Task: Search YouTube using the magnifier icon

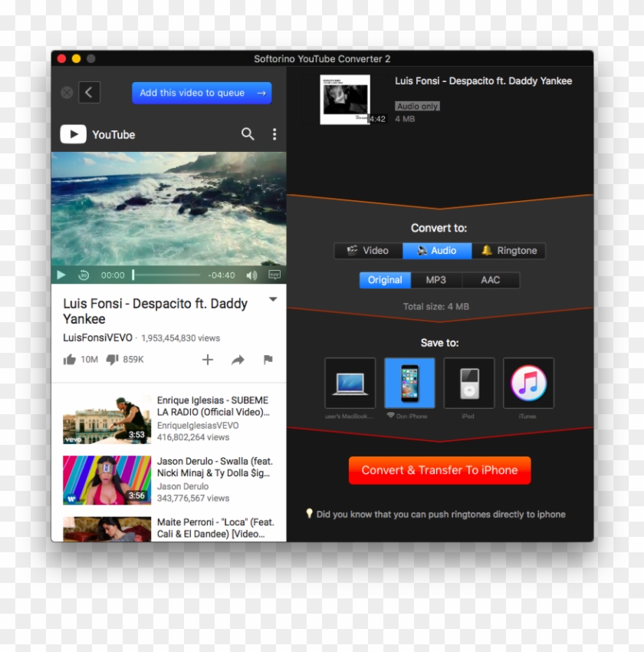Action: pyautogui.click(x=248, y=134)
